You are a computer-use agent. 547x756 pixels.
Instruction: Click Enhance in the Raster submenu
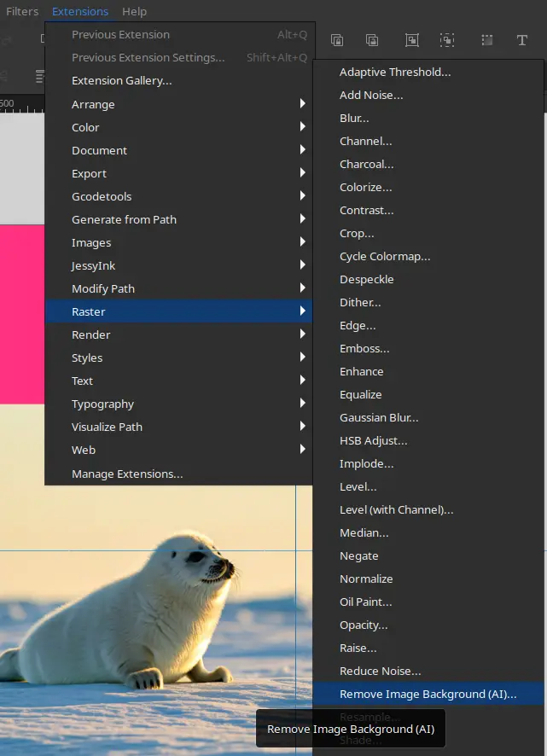pos(428,372)
